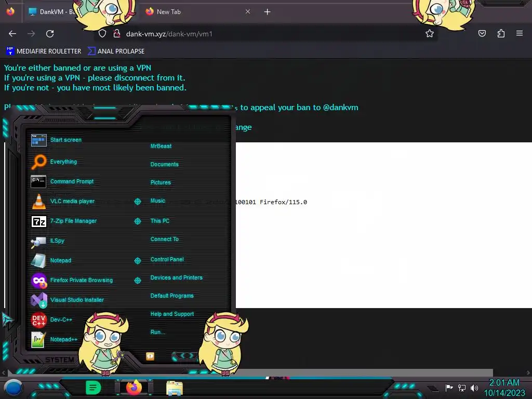Close the New Tab tab
The image size is (532, 399).
(x=248, y=12)
